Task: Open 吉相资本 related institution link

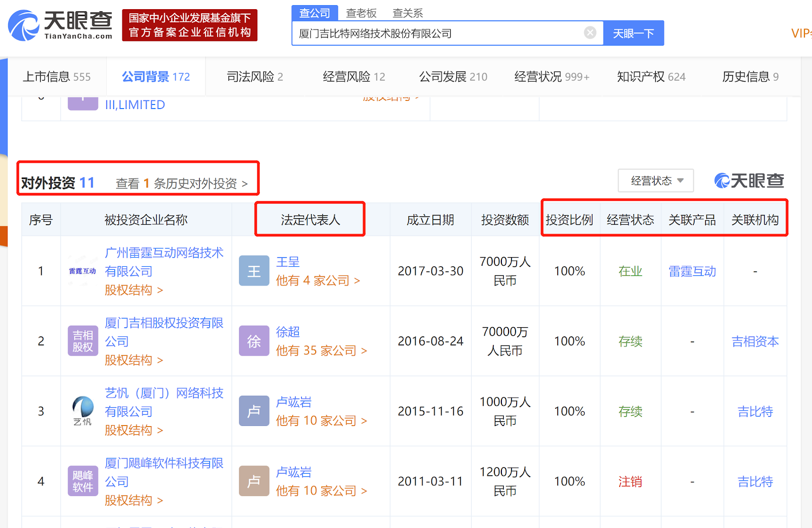Action: 755,341
